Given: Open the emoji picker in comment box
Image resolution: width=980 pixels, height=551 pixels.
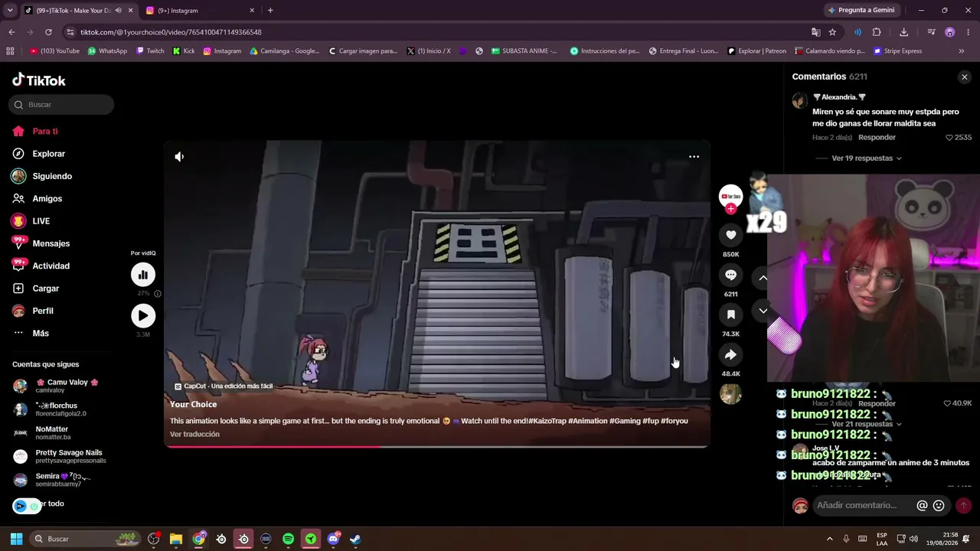Looking at the screenshot, I should click(939, 505).
